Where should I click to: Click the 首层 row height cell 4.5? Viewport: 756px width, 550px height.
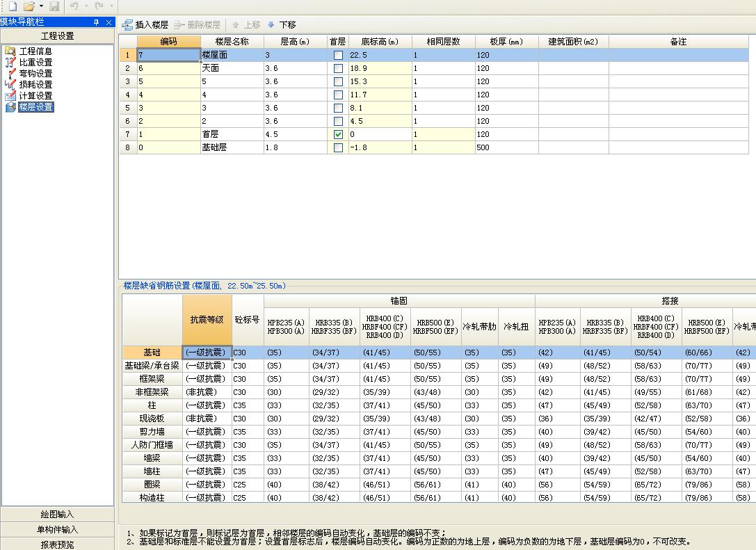click(x=295, y=134)
